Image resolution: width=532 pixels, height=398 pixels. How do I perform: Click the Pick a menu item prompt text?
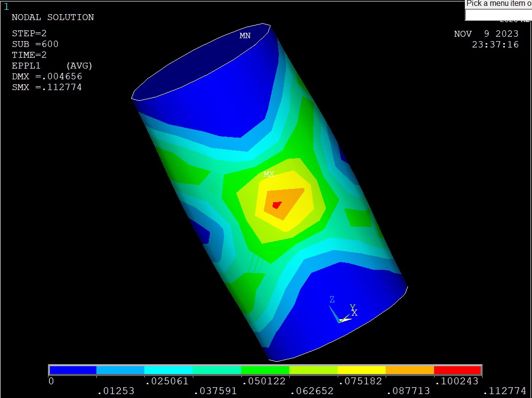[x=499, y=3]
